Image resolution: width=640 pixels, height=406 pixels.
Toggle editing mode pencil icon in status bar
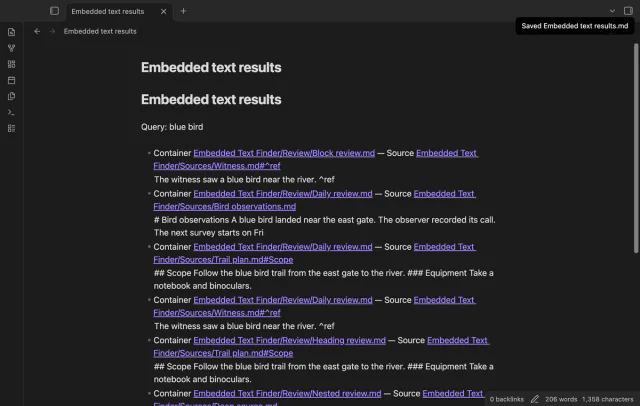point(535,399)
